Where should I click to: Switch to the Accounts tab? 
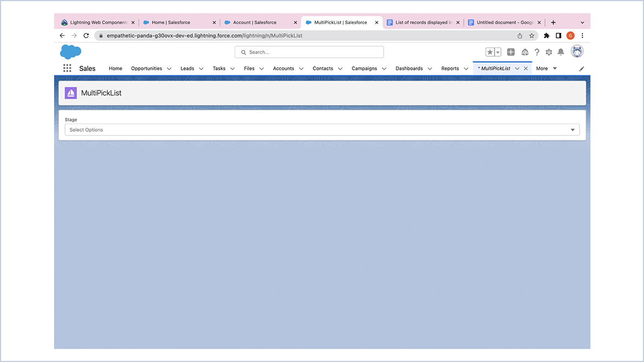284,68
